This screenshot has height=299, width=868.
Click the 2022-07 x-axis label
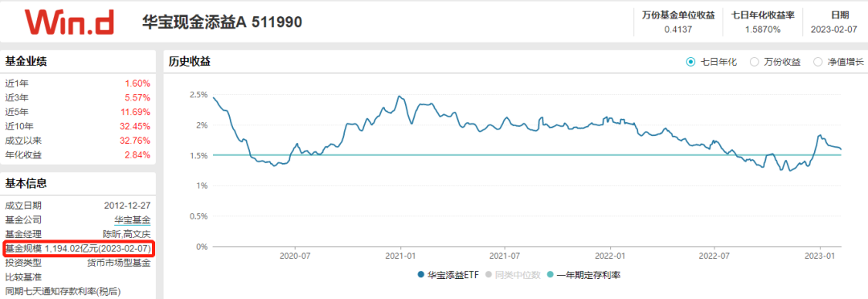point(714,256)
